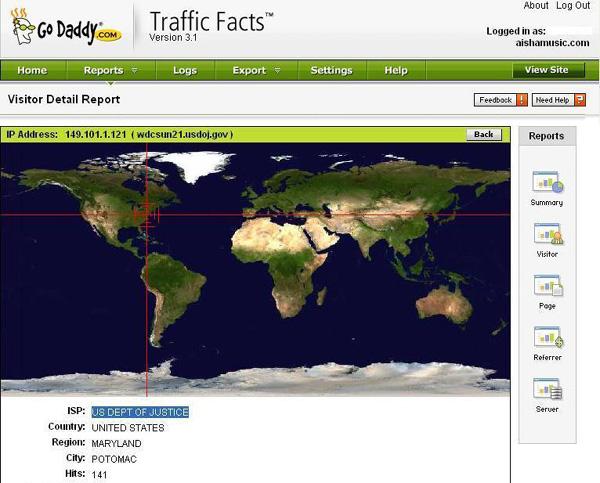The image size is (600, 483).
Task: Click the highlighted US DEPT OF JUSTICE text
Action: point(140,412)
